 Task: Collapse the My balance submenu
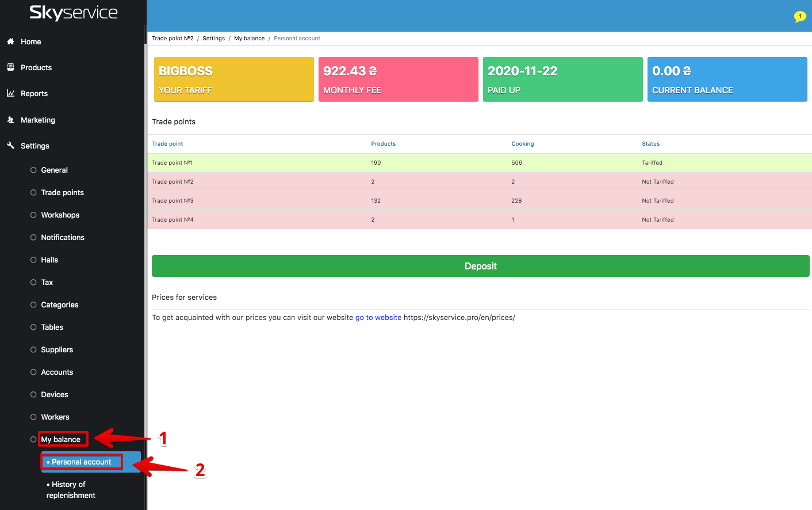pos(60,440)
